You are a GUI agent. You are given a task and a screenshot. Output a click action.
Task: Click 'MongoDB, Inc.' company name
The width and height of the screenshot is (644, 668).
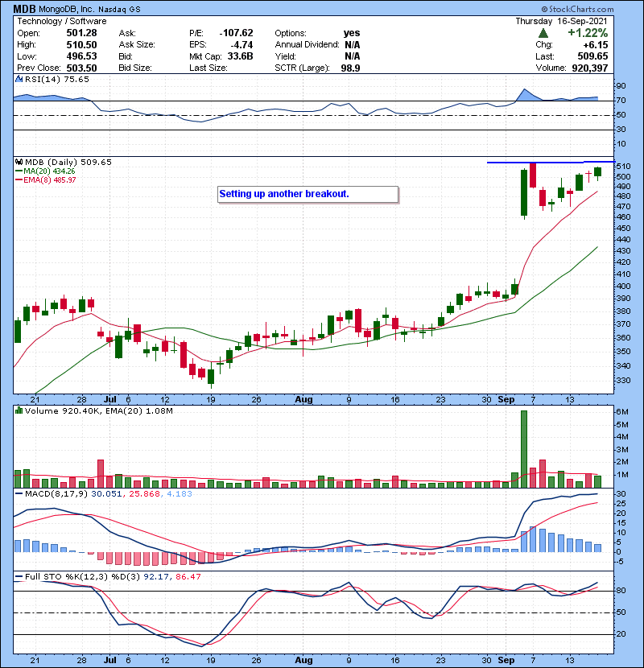tap(67, 9)
